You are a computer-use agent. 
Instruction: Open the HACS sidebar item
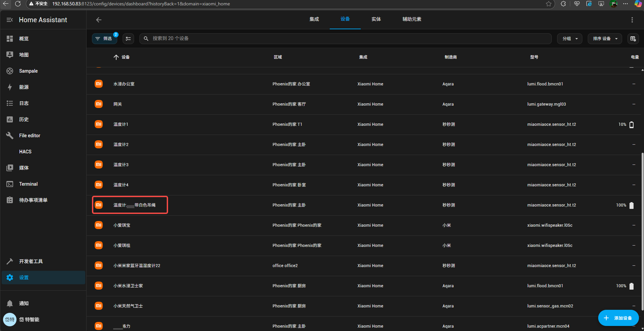coord(25,152)
